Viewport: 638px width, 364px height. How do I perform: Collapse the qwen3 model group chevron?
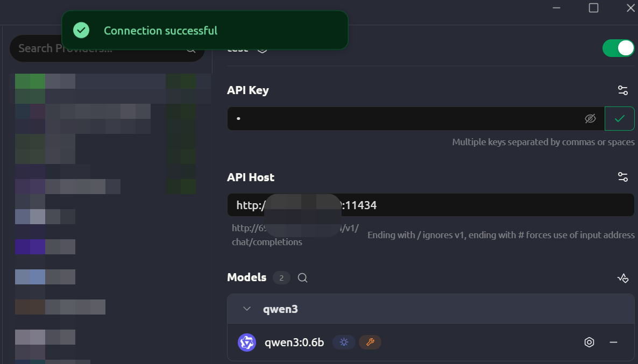247,309
